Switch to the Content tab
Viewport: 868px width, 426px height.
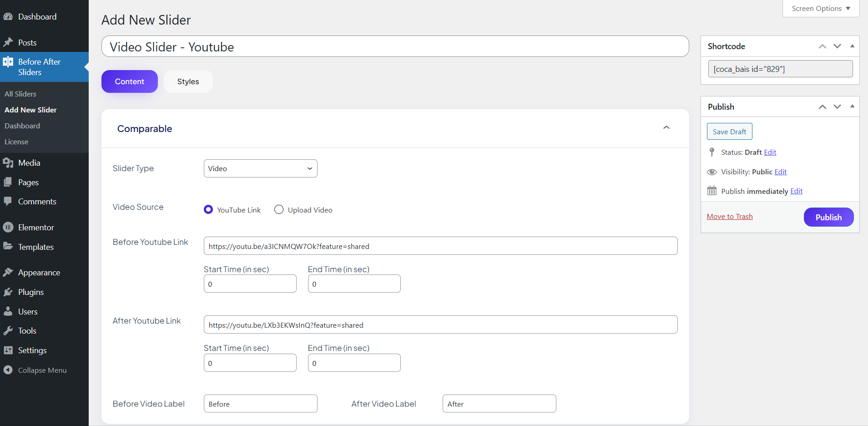point(130,81)
